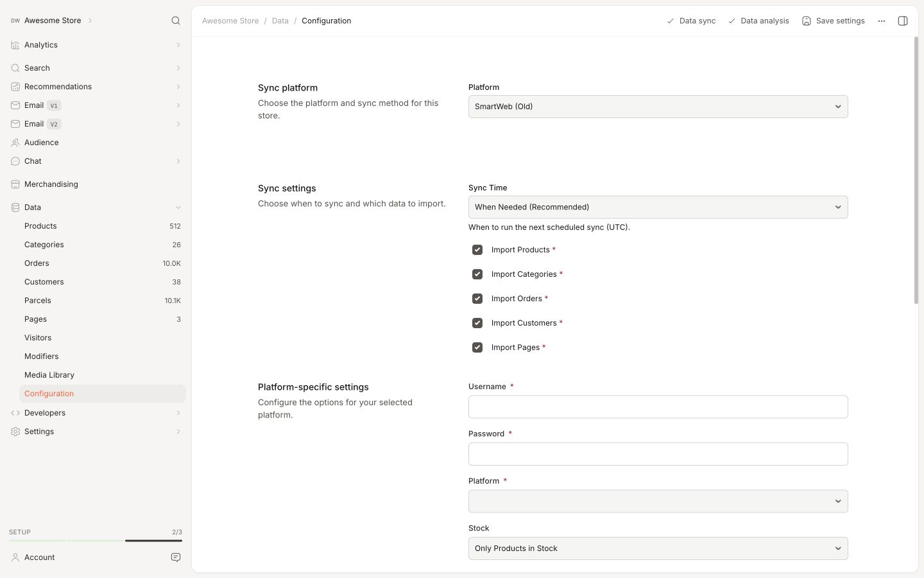Image resolution: width=924 pixels, height=578 pixels.
Task: Click the Save settings disk icon
Action: [x=807, y=21]
